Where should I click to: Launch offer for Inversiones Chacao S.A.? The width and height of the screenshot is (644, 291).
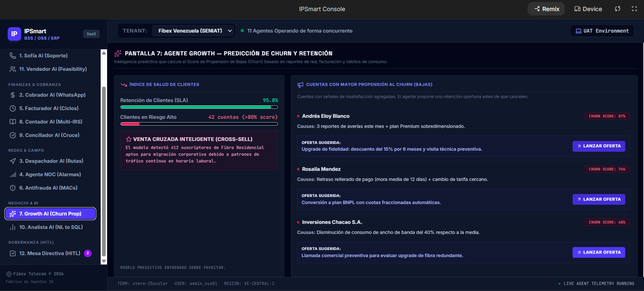tap(599, 252)
